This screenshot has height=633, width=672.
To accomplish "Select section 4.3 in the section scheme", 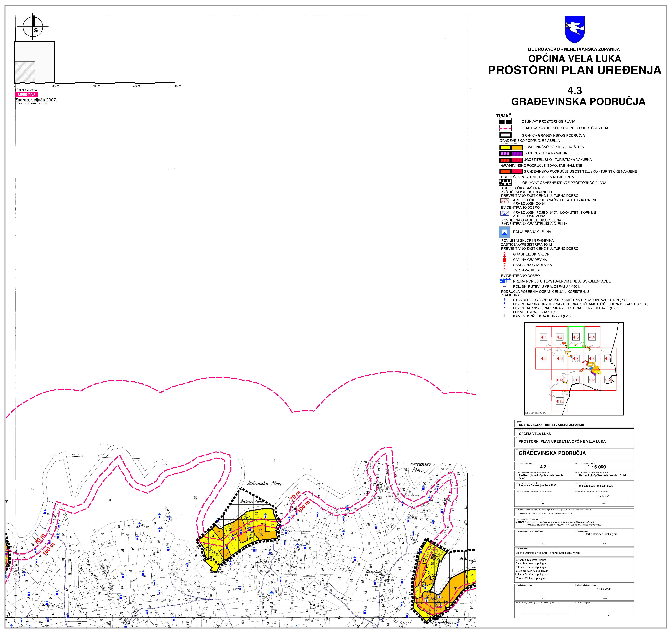I will pos(576,337).
